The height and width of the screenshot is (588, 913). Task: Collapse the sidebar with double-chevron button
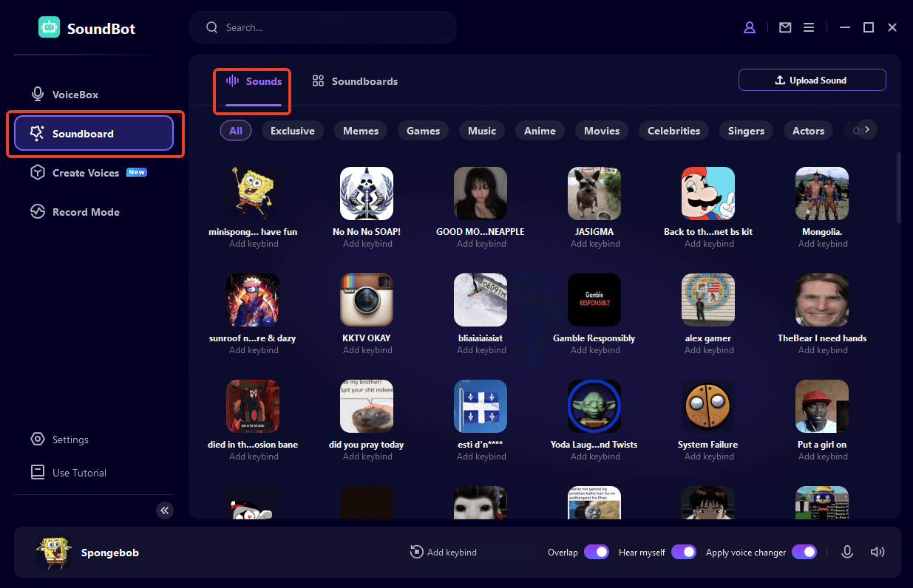pos(165,510)
